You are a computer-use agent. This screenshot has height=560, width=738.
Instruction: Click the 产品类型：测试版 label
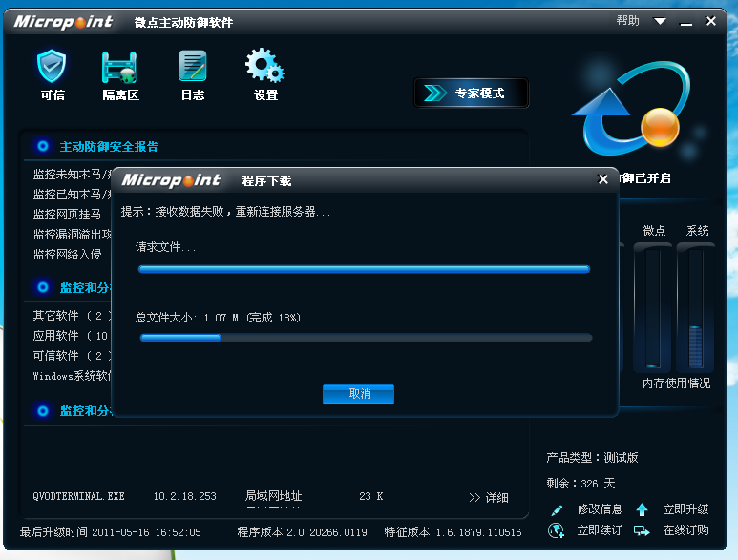tap(592, 458)
